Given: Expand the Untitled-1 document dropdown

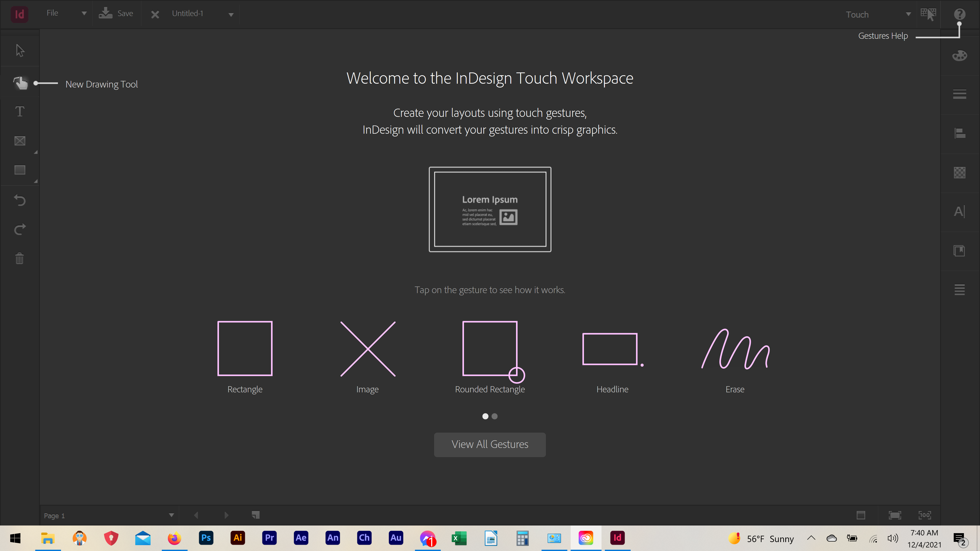Looking at the screenshot, I should 230,14.
